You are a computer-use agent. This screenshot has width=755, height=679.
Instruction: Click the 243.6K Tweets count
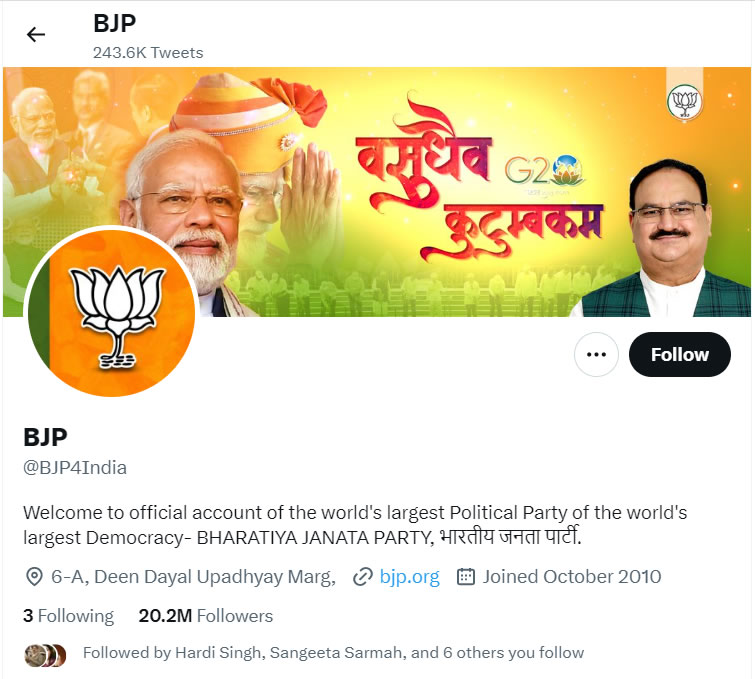pyautogui.click(x=148, y=52)
